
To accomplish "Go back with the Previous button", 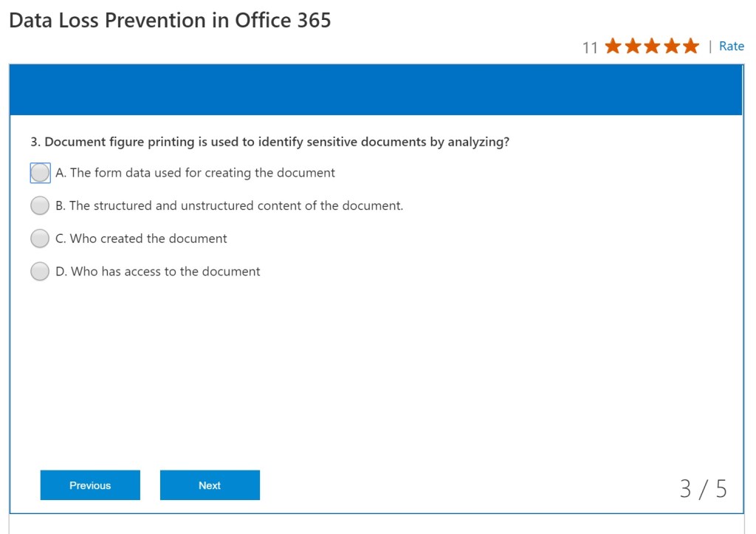I will click(90, 485).
